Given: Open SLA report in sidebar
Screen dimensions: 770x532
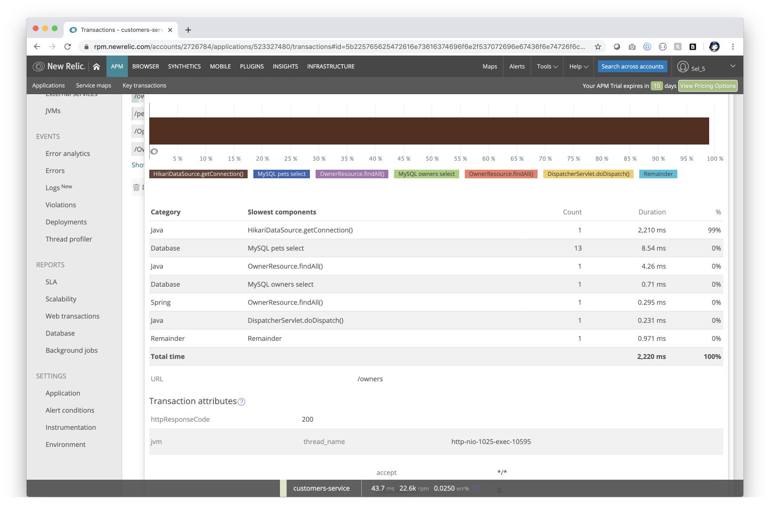Looking at the screenshot, I should [51, 282].
